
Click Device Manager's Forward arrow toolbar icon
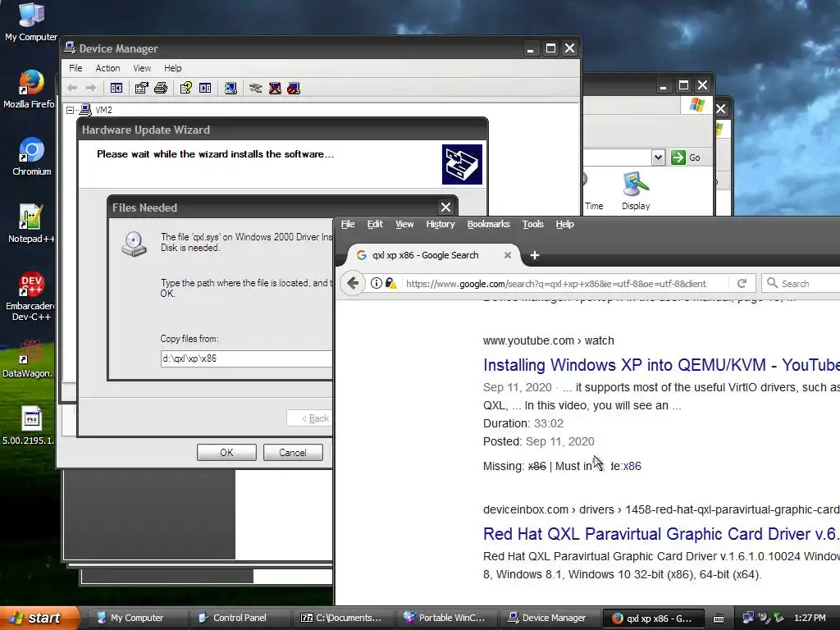(91, 88)
